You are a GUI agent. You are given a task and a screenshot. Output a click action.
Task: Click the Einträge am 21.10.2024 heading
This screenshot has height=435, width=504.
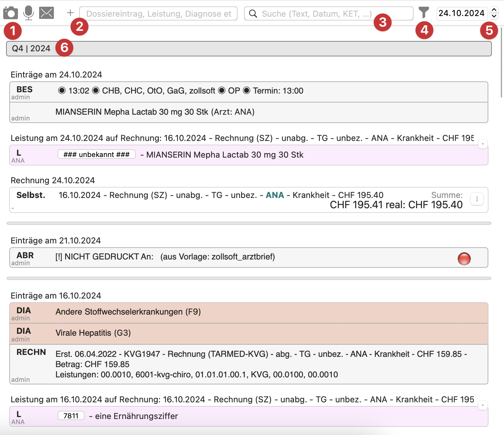[56, 241]
